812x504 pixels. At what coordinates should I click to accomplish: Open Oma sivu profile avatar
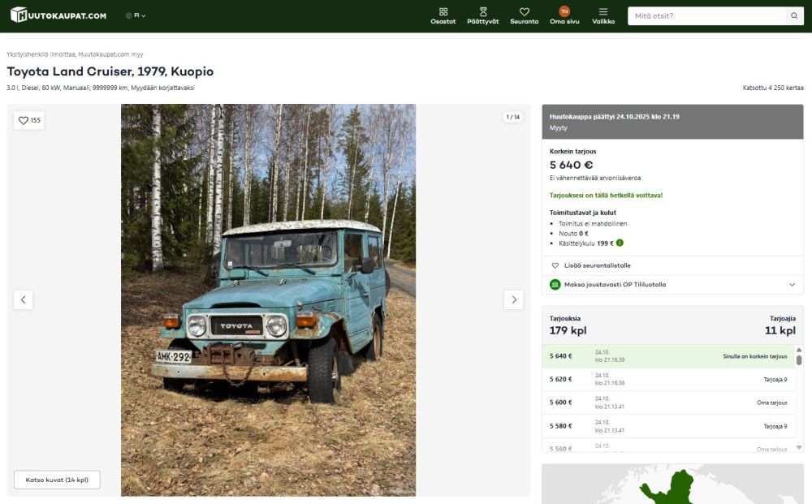pos(564,11)
